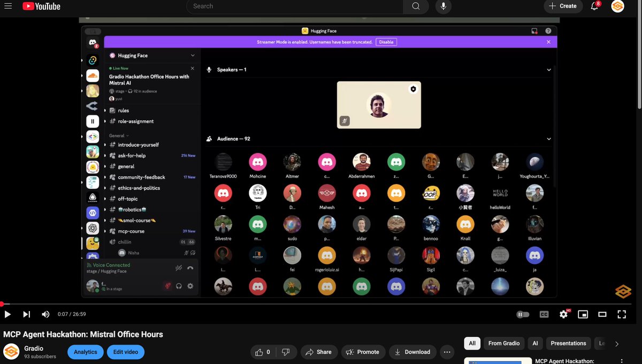Viewport: 642px width, 364px height.
Task: Click the red playhead scrubber dot
Action: 2,304
